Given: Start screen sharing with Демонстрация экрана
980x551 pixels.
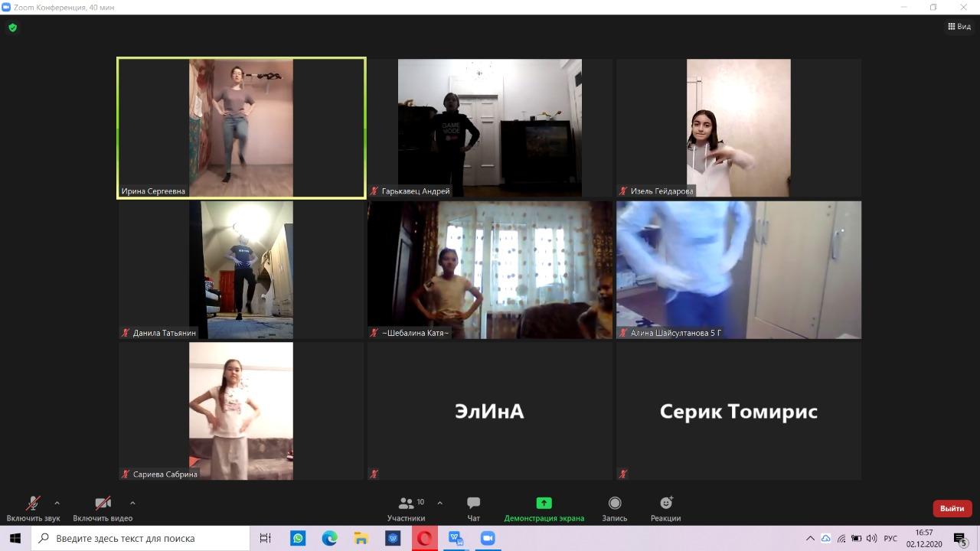Looking at the screenshot, I should pos(544,508).
